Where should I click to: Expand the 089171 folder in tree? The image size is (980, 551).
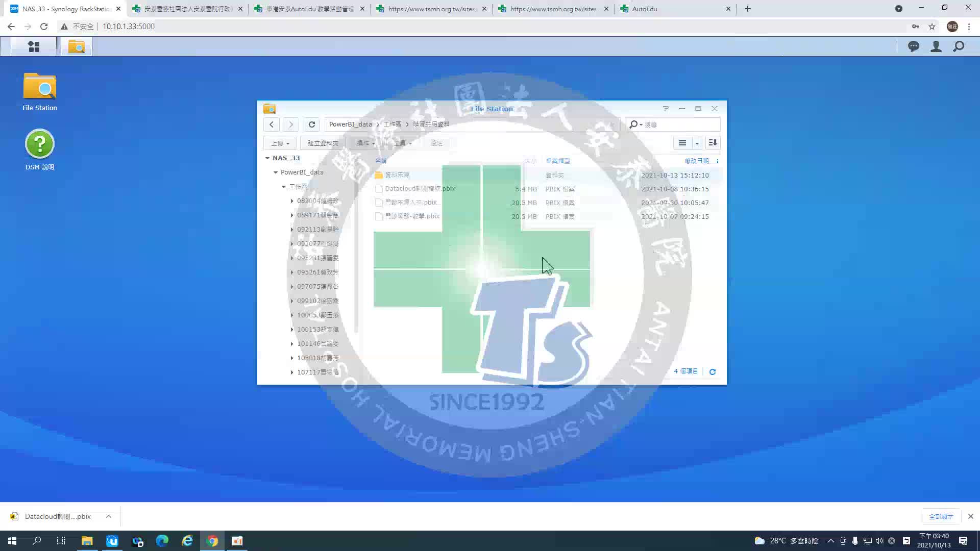(292, 215)
